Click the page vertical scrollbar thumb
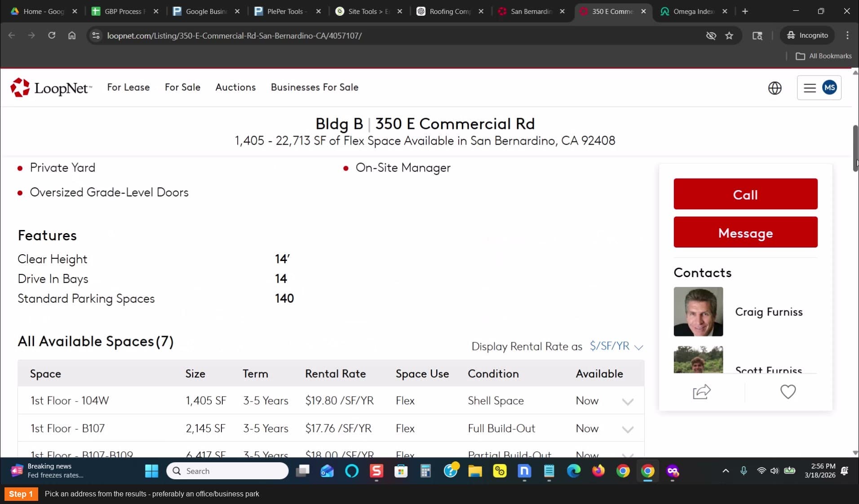The image size is (859, 504). (855, 148)
